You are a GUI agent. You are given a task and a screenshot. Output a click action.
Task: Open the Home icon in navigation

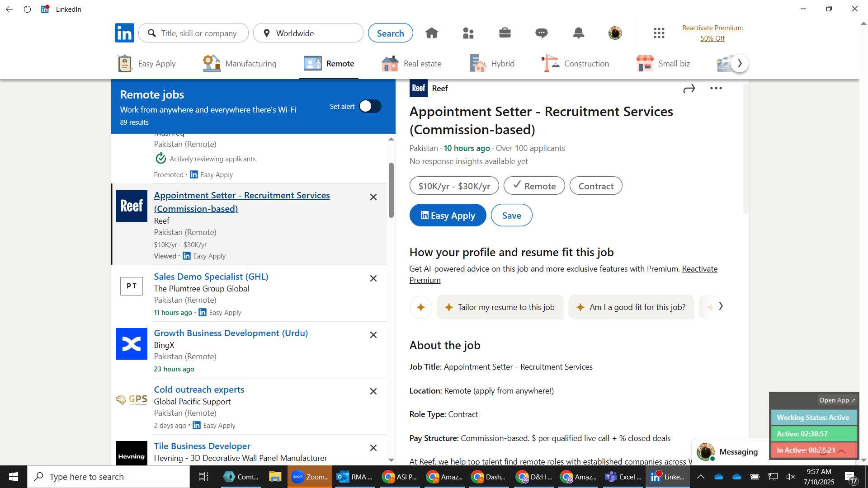click(432, 33)
